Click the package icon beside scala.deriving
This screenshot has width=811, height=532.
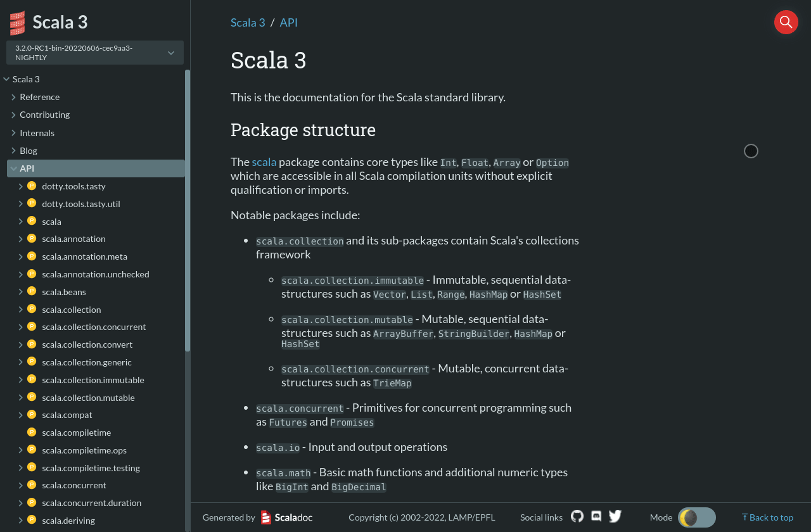coord(32,520)
